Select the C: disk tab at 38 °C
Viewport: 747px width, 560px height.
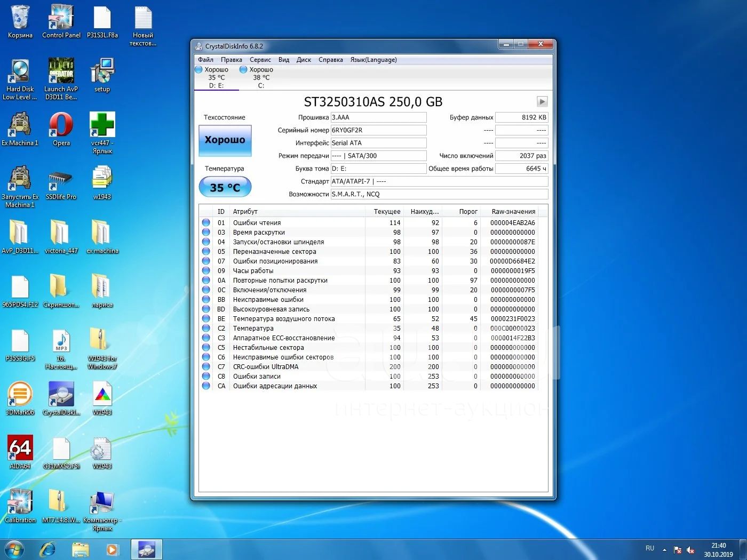(261, 77)
